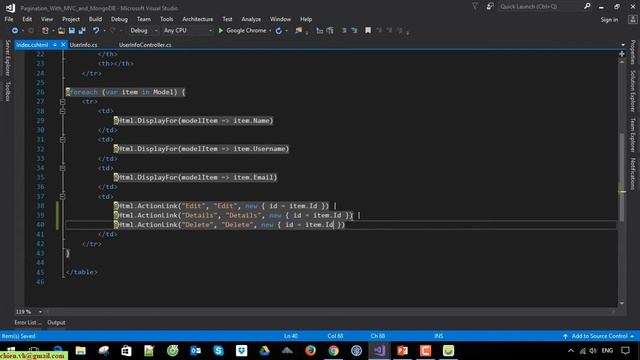Open the Solution Explorer side tab
The image size is (640, 360).
click(633, 91)
